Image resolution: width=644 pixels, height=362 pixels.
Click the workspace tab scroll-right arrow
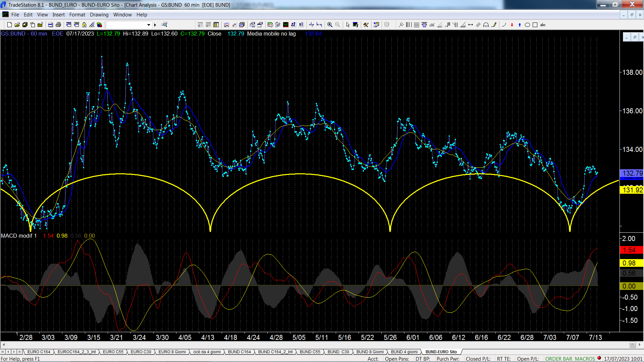pos(14,352)
